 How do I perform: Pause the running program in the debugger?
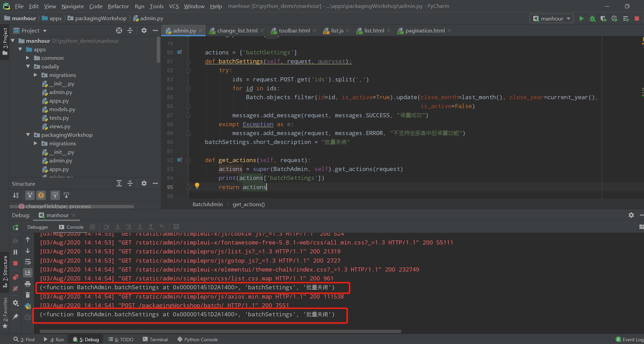click(x=15, y=252)
